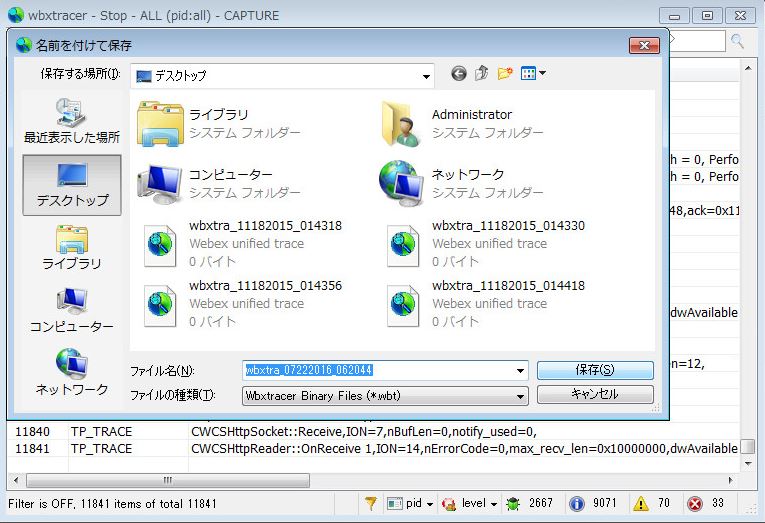Select the Administrator folder in file list
The height and width of the screenshot is (523, 765).
coord(463,124)
